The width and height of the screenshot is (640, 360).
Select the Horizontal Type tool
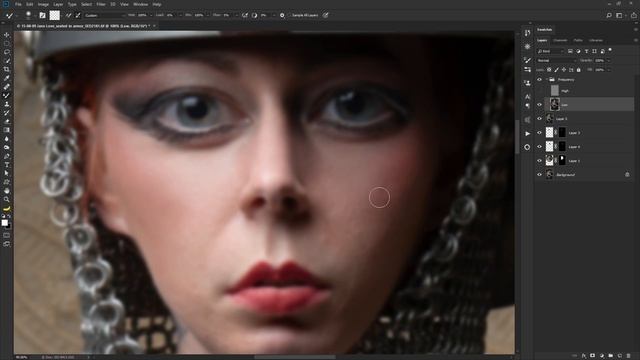[7, 164]
